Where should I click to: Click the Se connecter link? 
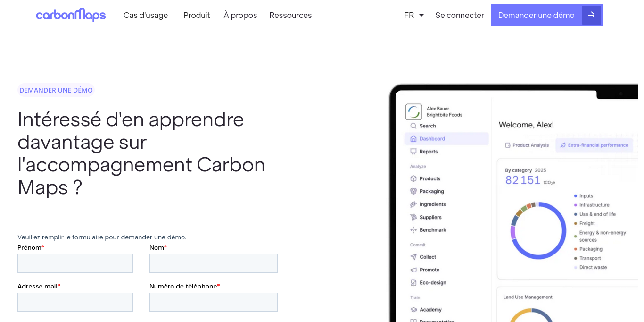point(459,15)
